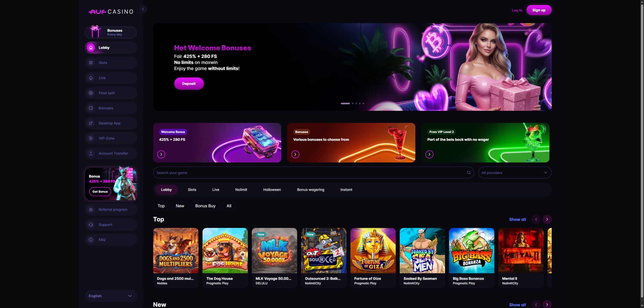644x308 pixels.
Task: Open the Referral program icon
Action: tap(91, 209)
